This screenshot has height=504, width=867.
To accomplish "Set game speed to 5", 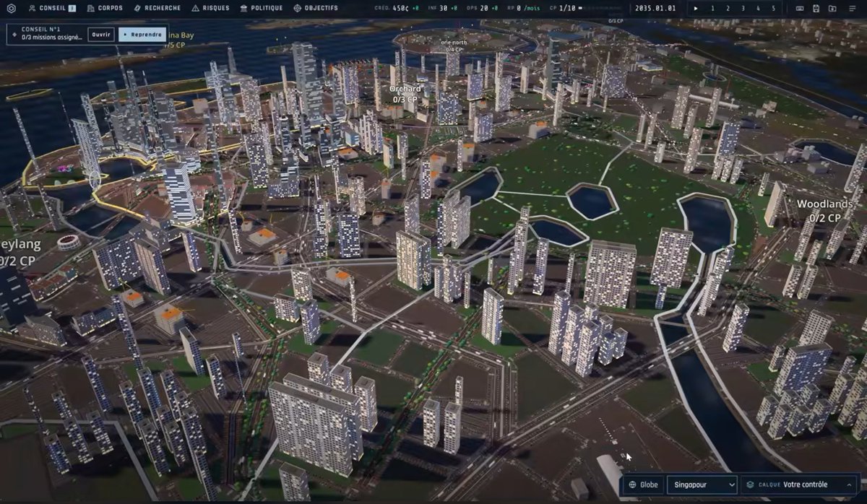I will tap(773, 8).
